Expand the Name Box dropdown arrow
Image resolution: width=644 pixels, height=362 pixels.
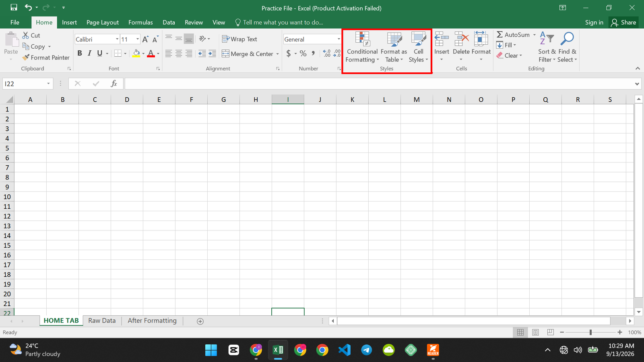(x=48, y=84)
